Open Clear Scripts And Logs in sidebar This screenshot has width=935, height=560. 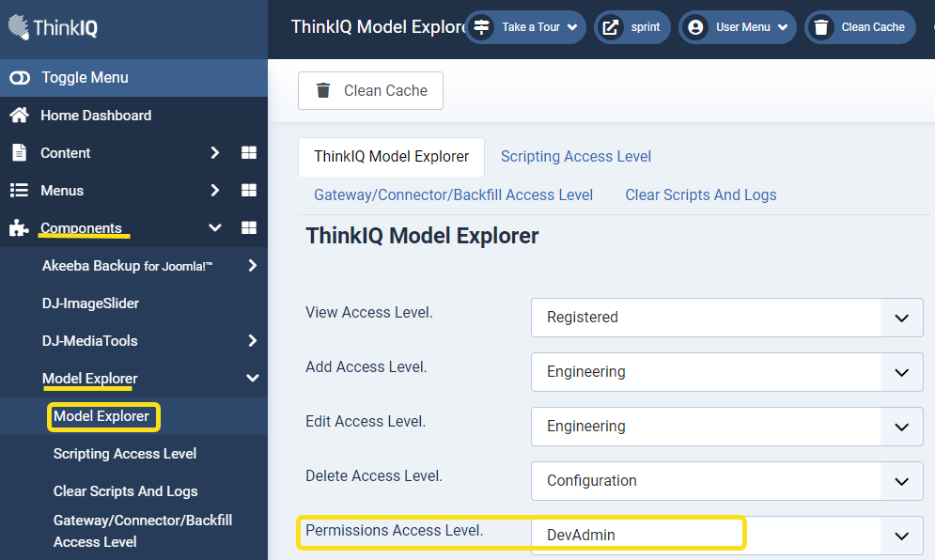click(125, 490)
